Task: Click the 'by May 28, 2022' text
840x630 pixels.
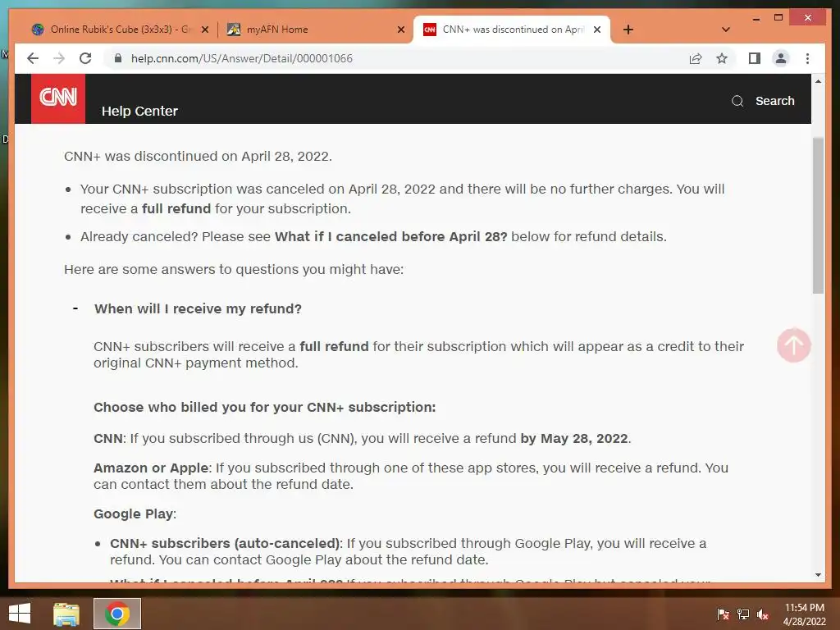Action: pyautogui.click(x=573, y=438)
